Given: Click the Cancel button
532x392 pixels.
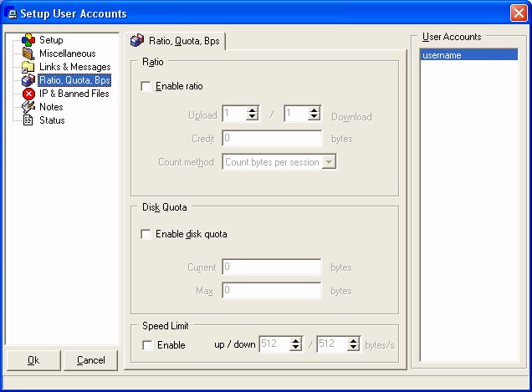Looking at the screenshot, I should (90, 360).
